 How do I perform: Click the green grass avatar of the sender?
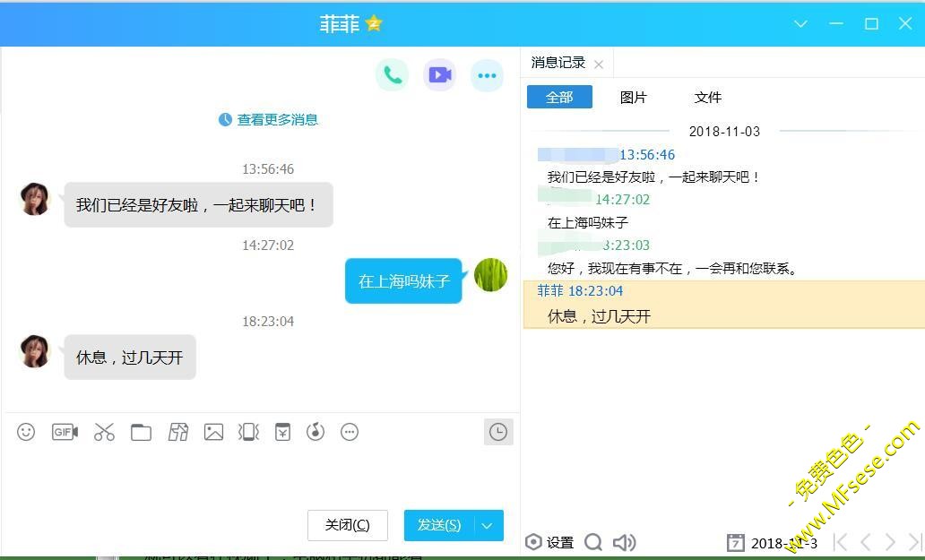point(491,275)
